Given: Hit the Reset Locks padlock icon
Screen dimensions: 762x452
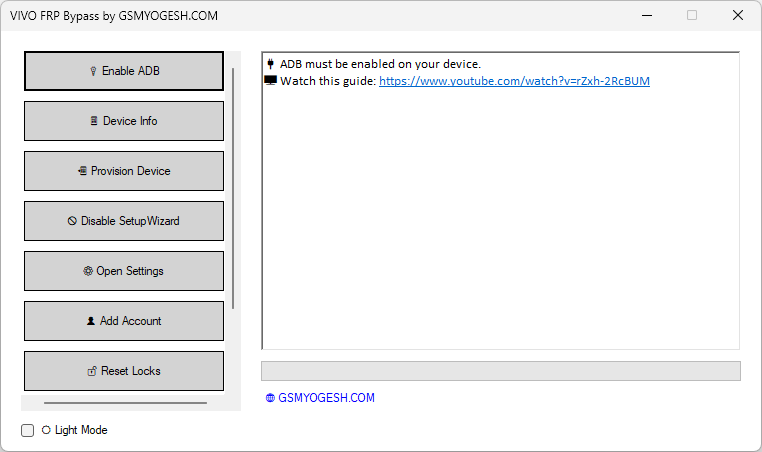Looking at the screenshot, I should pyautogui.click(x=92, y=371).
